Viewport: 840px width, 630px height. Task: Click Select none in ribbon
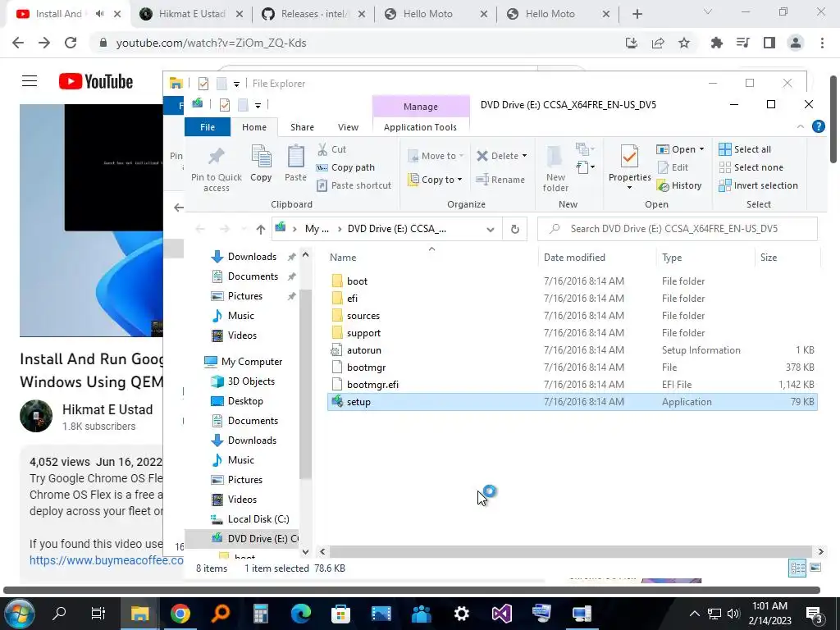coord(751,167)
